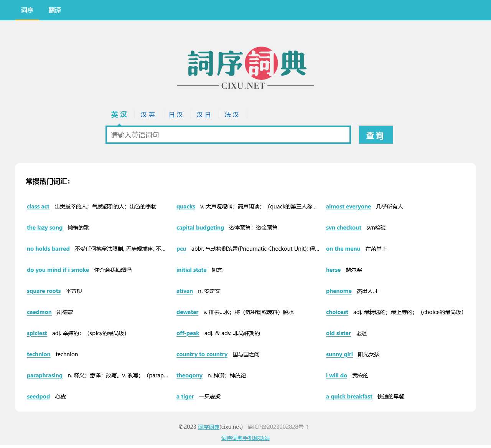This screenshot has height=448, width=491.
Task: Open the 'theogony' word link
Action: coord(189,375)
